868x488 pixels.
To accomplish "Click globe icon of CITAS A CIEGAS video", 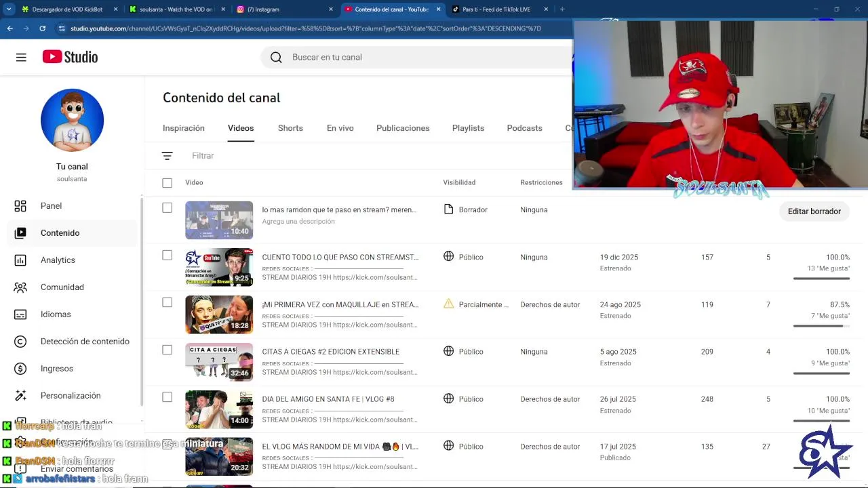I will (x=448, y=351).
